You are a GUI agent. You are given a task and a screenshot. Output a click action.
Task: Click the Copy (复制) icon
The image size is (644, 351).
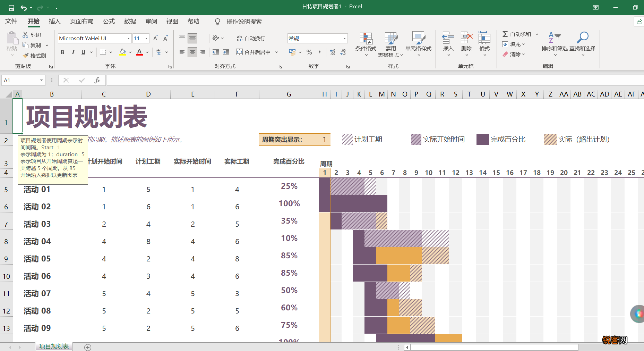click(25, 45)
